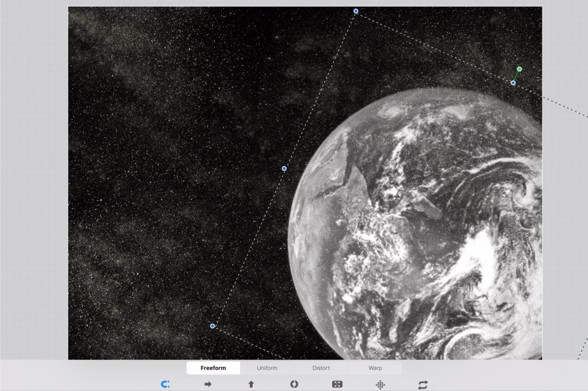588x391 pixels.
Task: Activate the Warp transform mode
Action: tap(374, 367)
